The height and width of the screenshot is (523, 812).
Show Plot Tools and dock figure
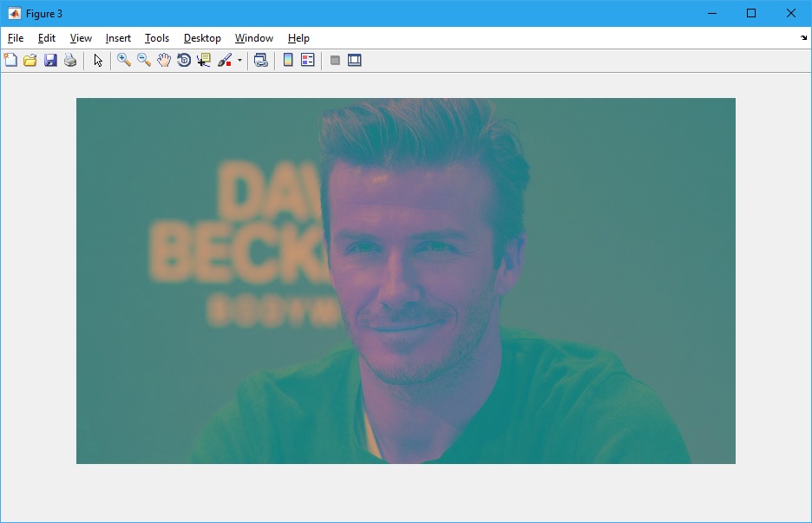click(354, 61)
